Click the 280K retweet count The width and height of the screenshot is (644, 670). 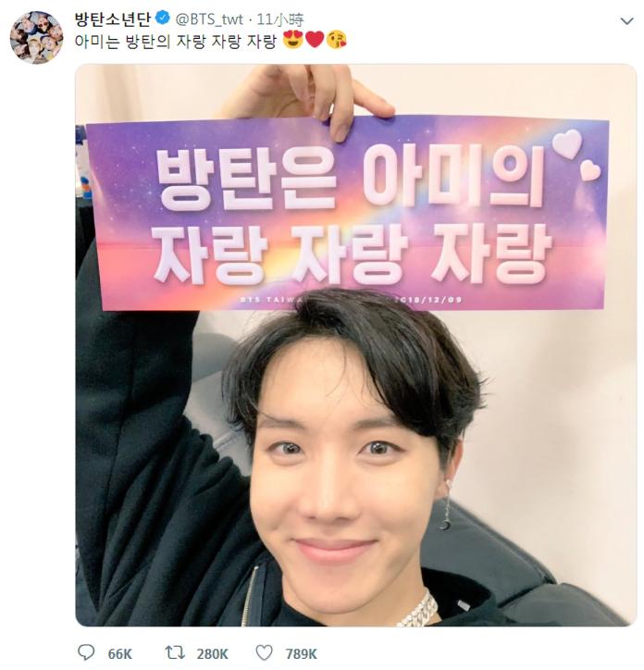pos(213,653)
